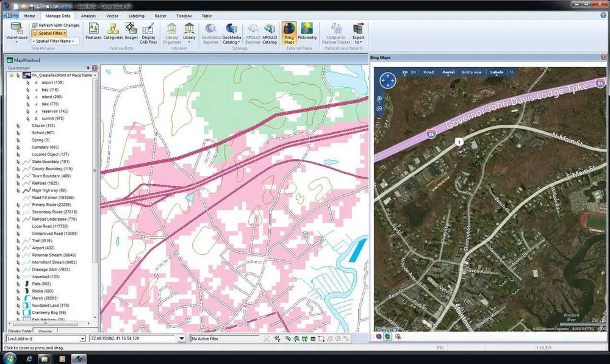
Task: Toggle locatability of the Cemetery (663) entry
Action: pyautogui.click(x=18, y=148)
